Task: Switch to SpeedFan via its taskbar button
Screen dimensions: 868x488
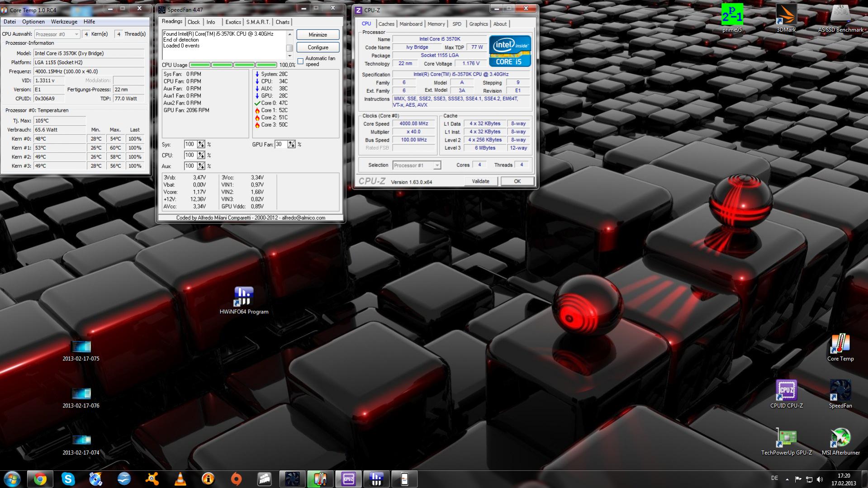Action: tap(293, 479)
